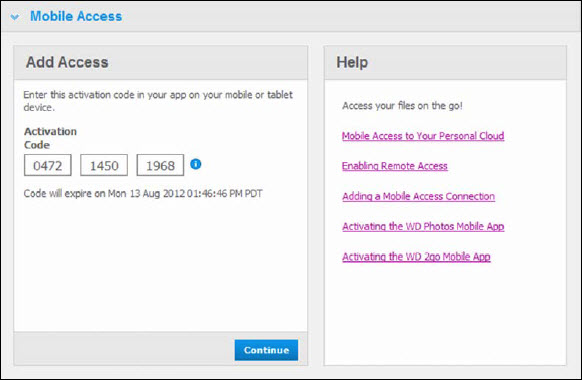
Task: Click the Mobile Access section title
Action: coord(76,16)
